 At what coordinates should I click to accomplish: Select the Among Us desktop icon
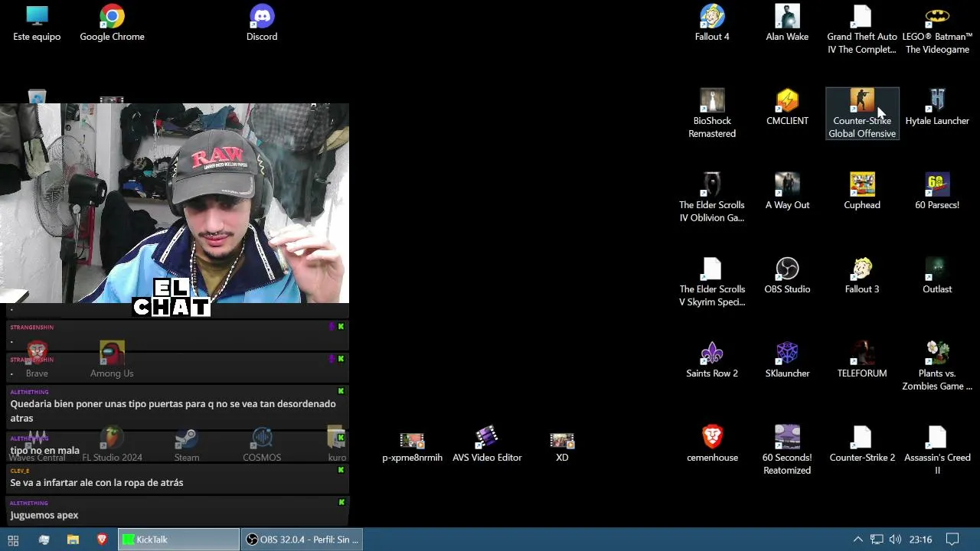click(x=112, y=360)
